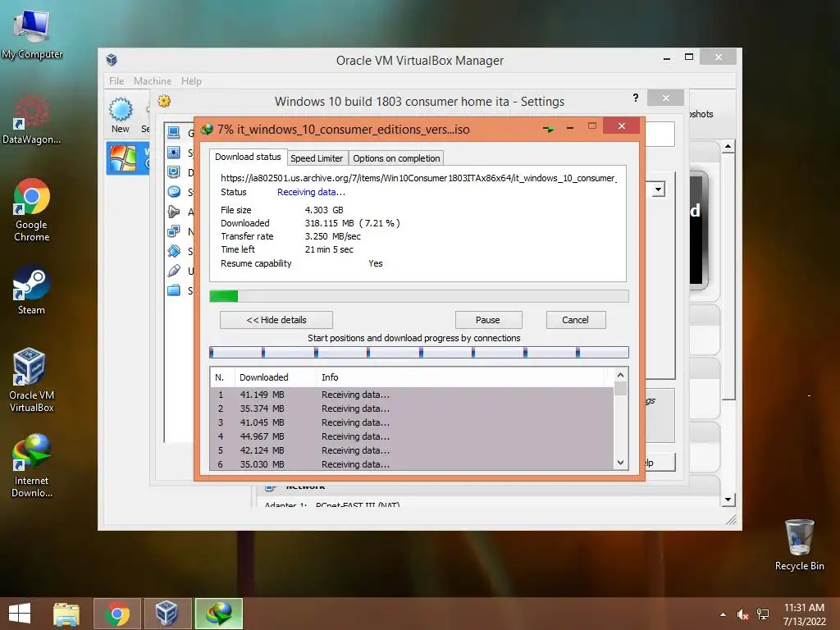840x630 pixels.
Task: Open the Recycle Bin
Action: tap(799, 545)
